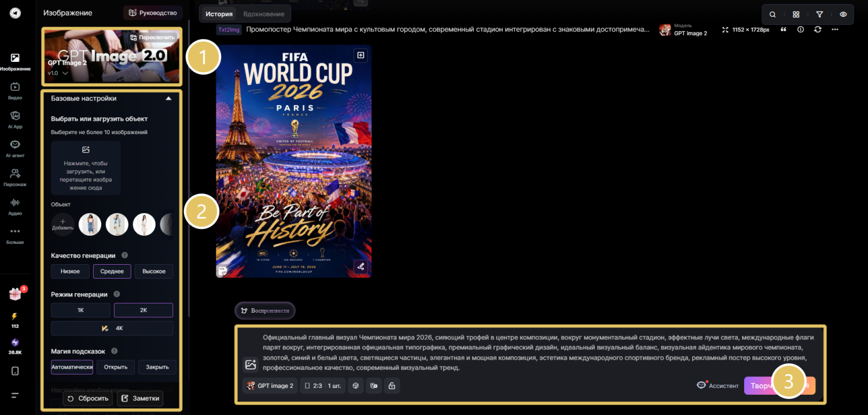
Task: Click into the prompt text field
Action: (538, 352)
